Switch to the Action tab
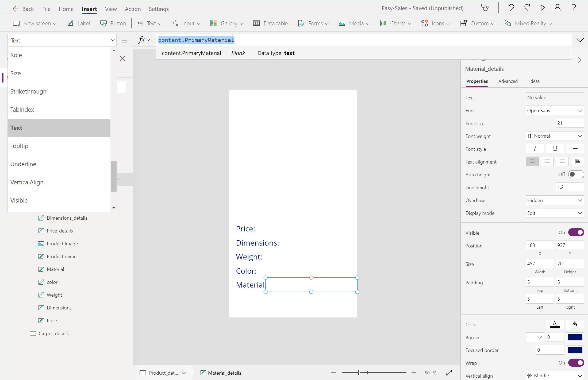 coord(133,9)
